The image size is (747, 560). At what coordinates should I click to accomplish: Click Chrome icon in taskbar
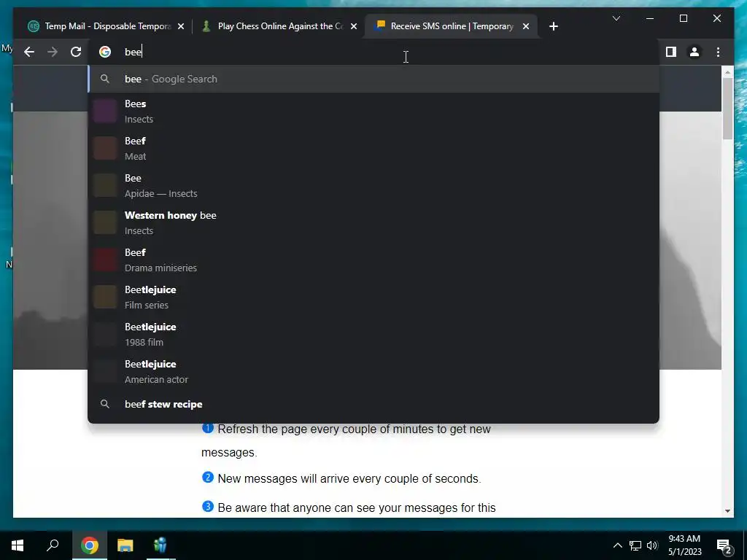[x=90, y=545]
